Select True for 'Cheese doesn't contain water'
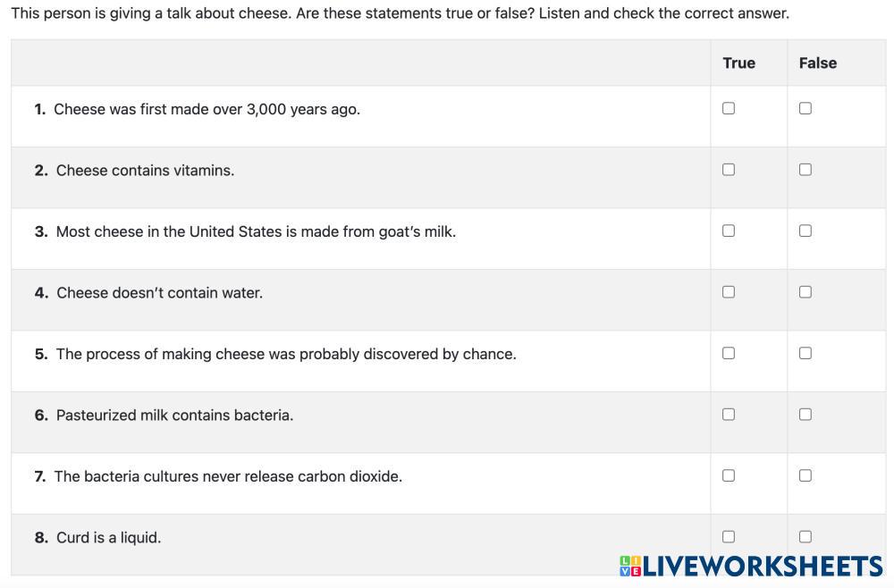The width and height of the screenshot is (894, 588). (729, 292)
